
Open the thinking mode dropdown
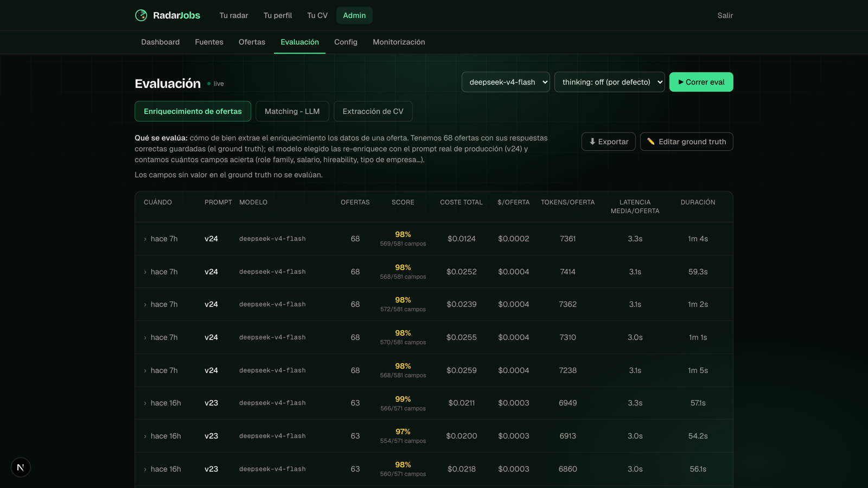[x=610, y=82]
